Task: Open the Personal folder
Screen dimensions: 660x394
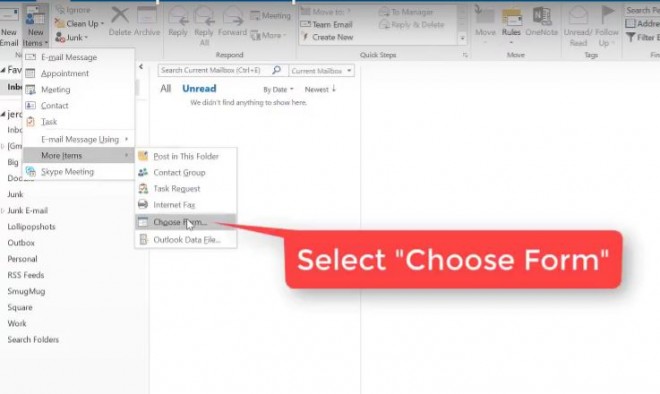Action: click(x=22, y=259)
